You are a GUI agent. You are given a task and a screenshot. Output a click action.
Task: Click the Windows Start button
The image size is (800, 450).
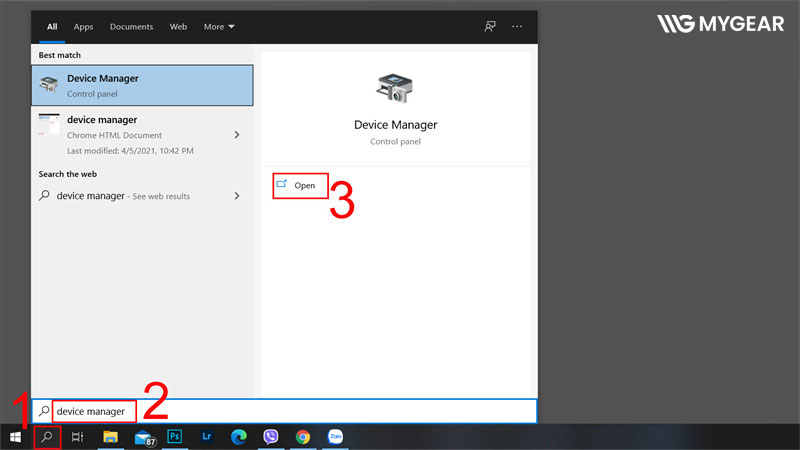click(16, 437)
